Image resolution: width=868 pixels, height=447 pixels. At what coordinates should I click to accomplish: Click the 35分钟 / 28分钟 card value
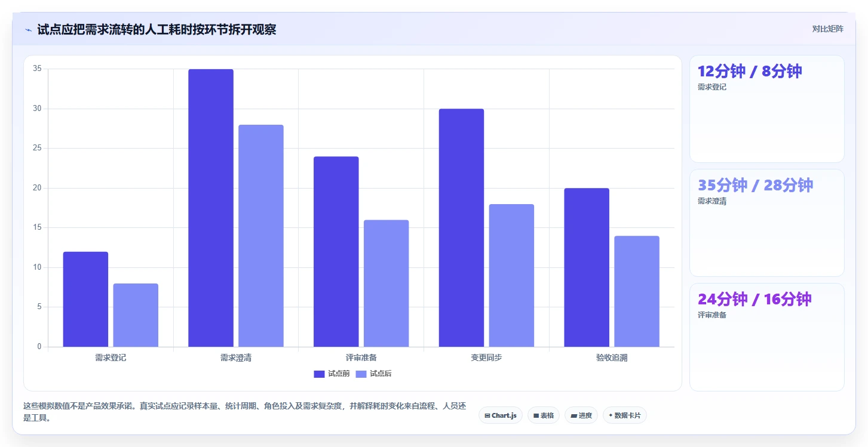click(x=756, y=185)
